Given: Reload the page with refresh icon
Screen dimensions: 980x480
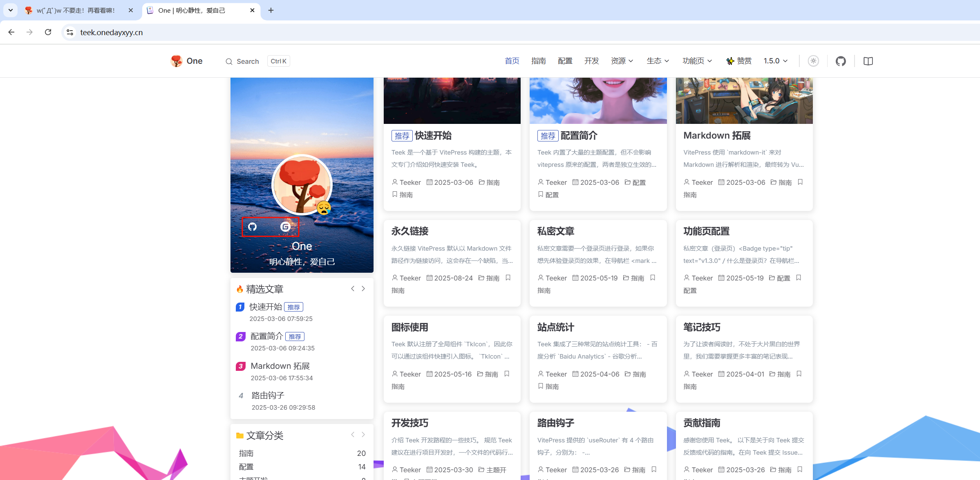Looking at the screenshot, I should [x=48, y=32].
